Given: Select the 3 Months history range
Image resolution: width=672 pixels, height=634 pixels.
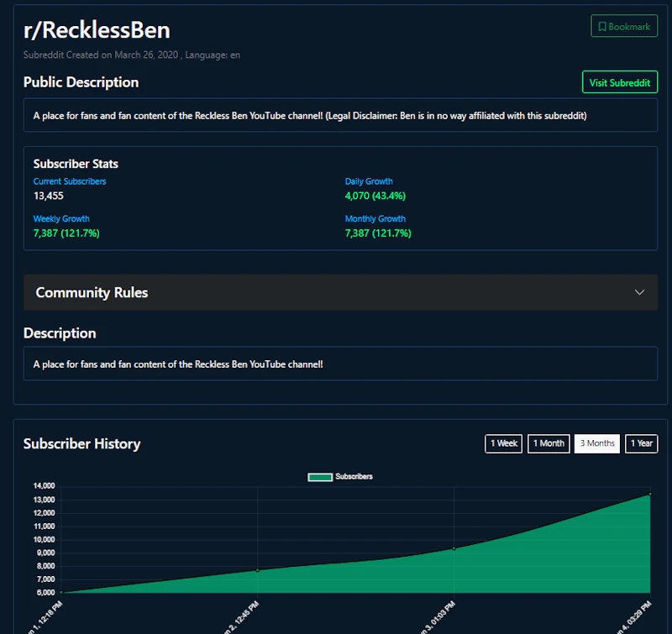Looking at the screenshot, I should tap(597, 443).
